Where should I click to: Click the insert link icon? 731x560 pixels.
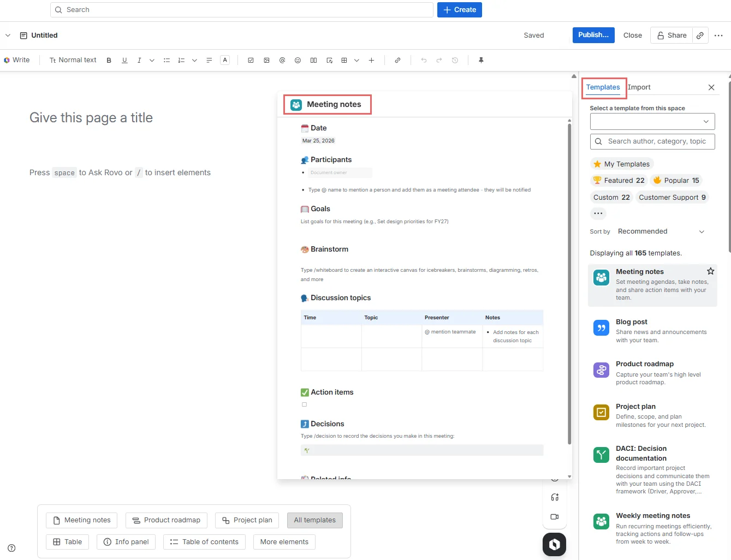pyautogui.click(x=397, y=61)
